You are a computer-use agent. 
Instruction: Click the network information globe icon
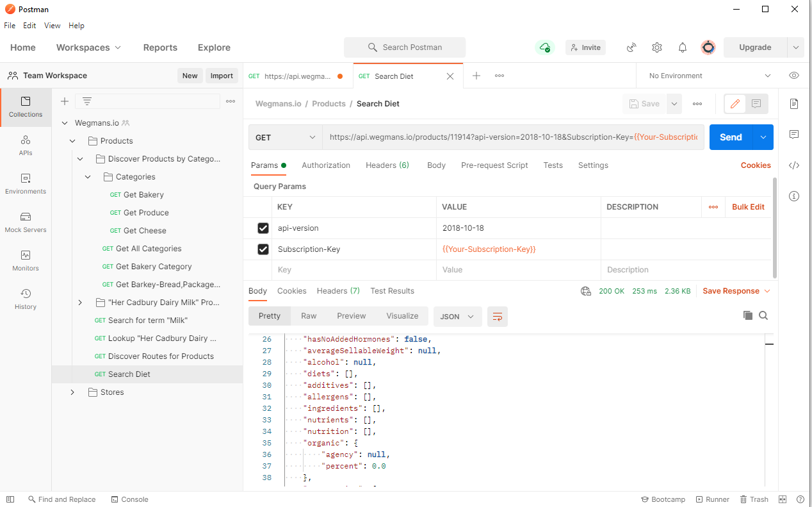(586, 291)
